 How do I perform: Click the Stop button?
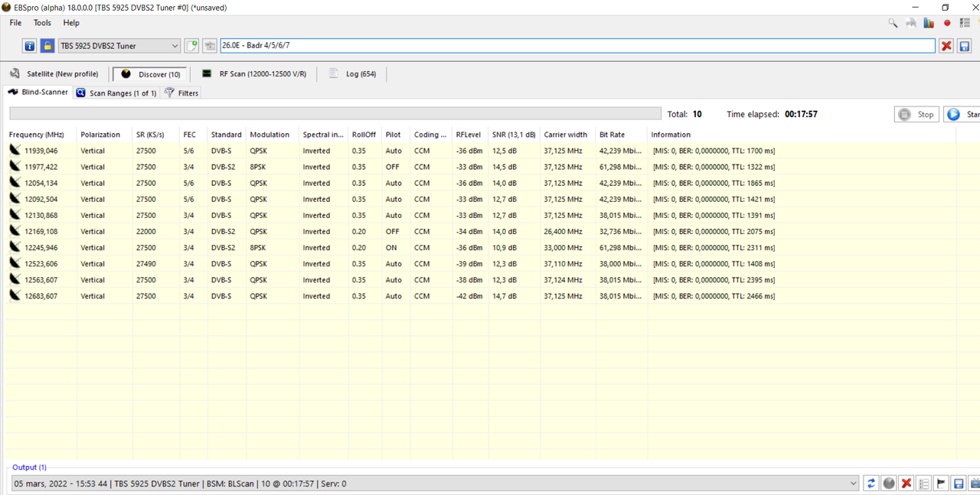916,114
